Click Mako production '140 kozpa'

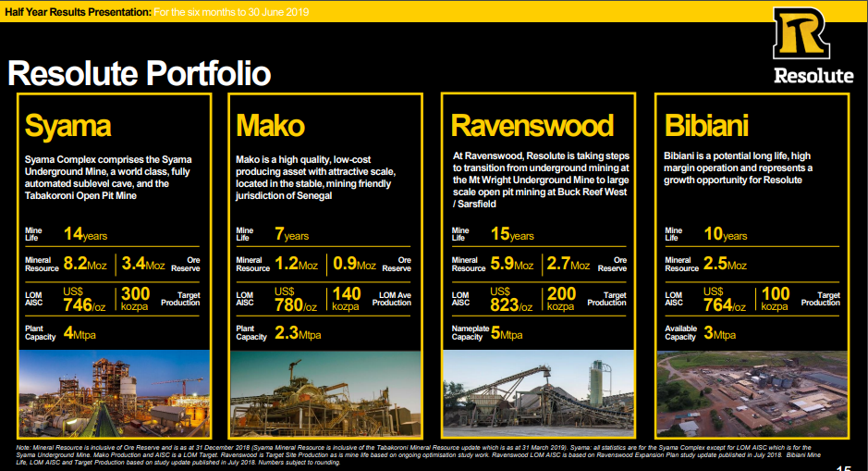pos(347,298)
